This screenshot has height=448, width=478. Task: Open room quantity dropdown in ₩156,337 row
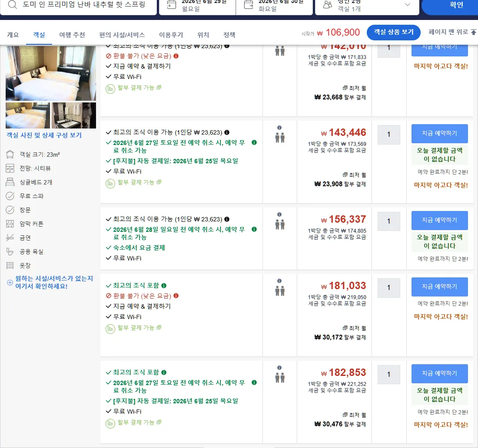(388, 221)
